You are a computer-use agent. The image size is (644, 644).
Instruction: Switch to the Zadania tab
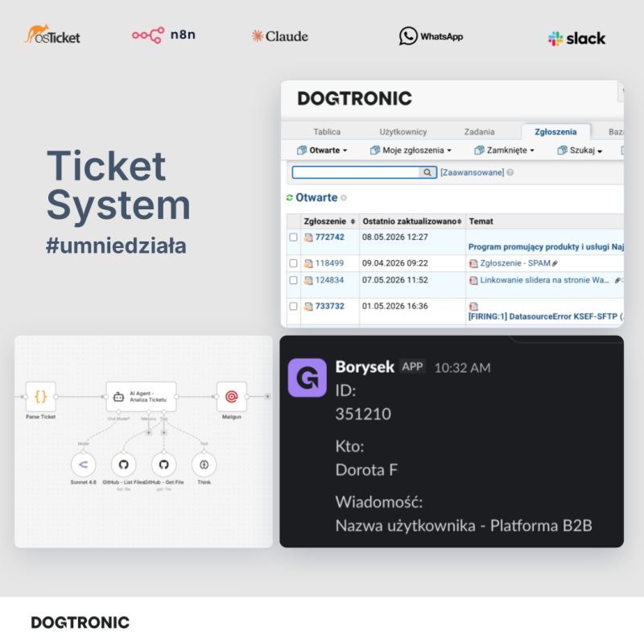click(479, 132)
